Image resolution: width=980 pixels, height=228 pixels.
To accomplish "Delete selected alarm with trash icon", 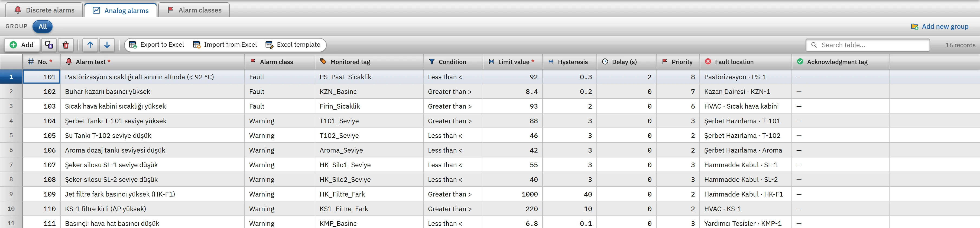I will coord(66,45).
